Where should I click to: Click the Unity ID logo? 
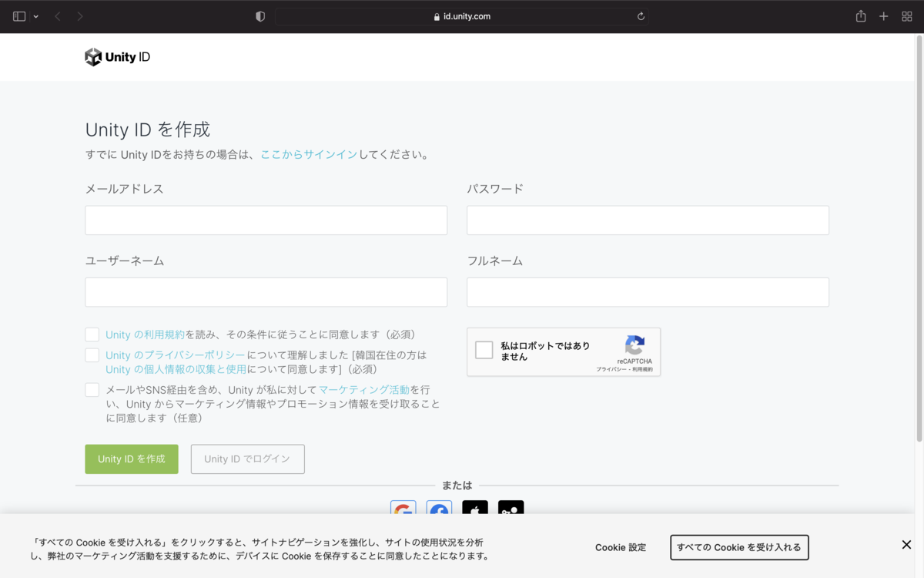(117, 56)
